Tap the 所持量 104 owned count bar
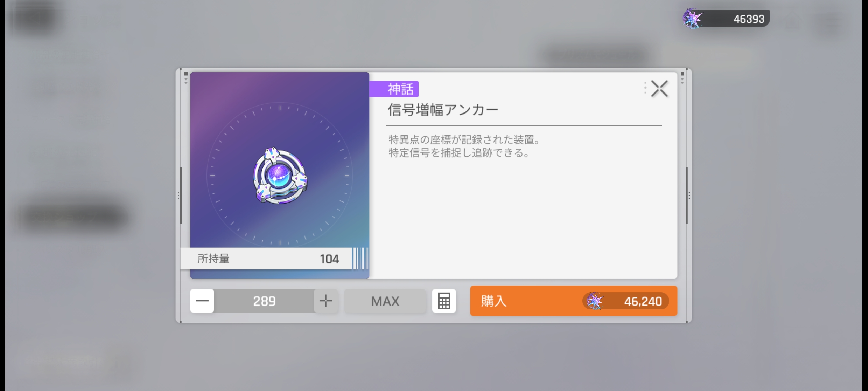 pyautogui.click(x=266, y=259)
